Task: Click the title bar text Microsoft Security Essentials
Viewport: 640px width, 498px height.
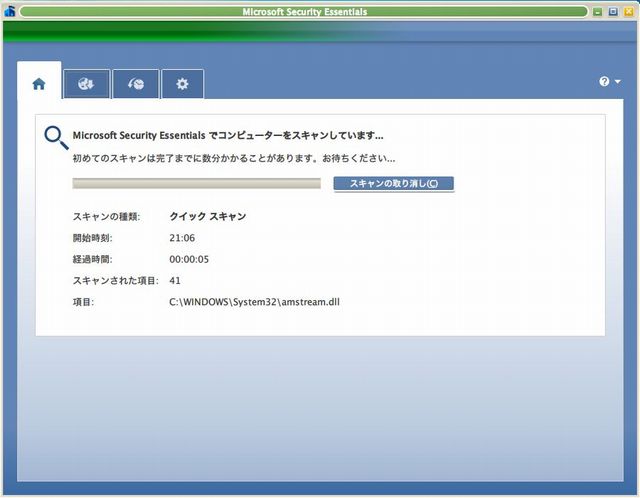Action: click(304, 12)
